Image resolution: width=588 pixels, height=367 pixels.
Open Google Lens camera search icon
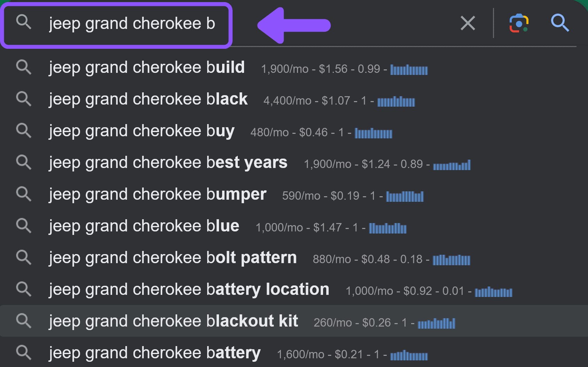point(519,23)
